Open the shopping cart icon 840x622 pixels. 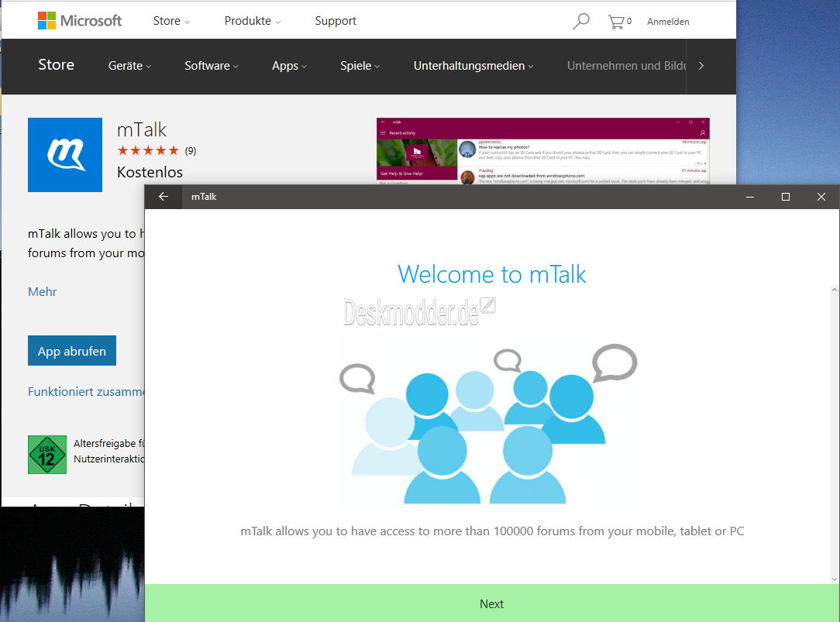click(x=617, y=22)
